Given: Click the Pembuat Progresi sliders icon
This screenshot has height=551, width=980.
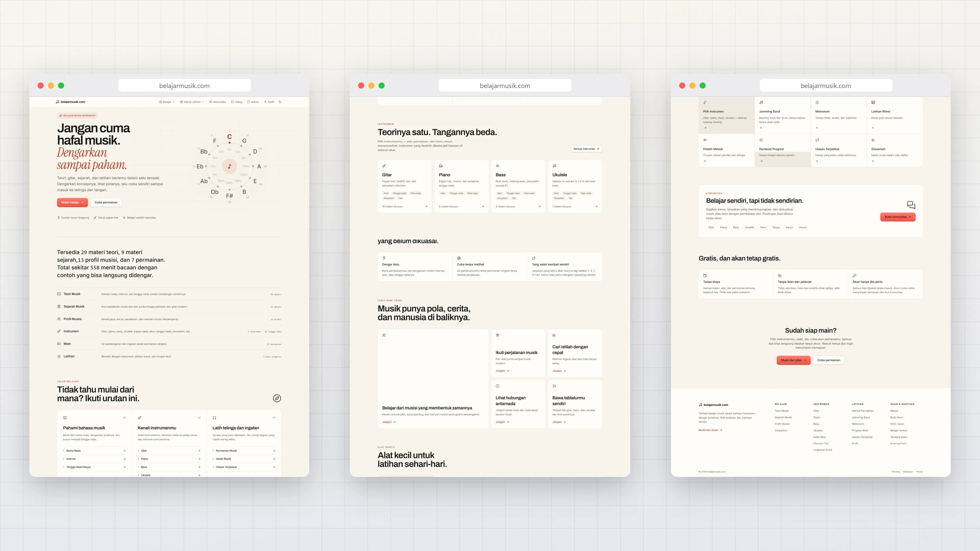Looking at the screenshot, I should pos(761,140).
